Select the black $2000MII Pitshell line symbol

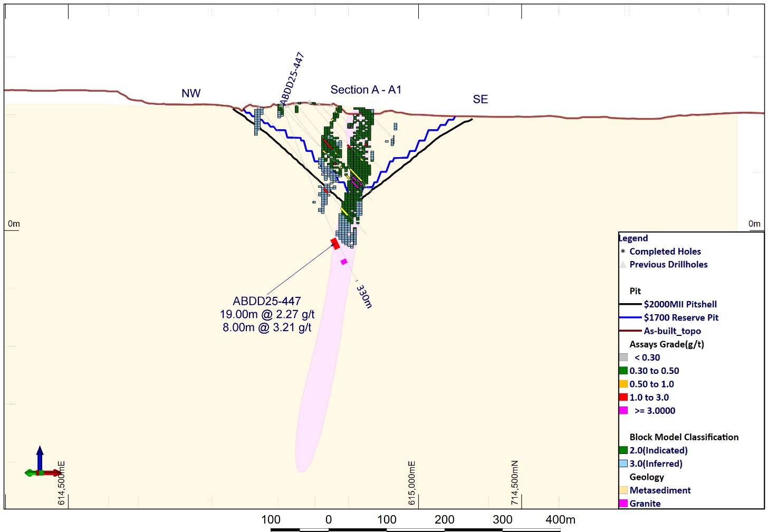(x=630, y=304)
